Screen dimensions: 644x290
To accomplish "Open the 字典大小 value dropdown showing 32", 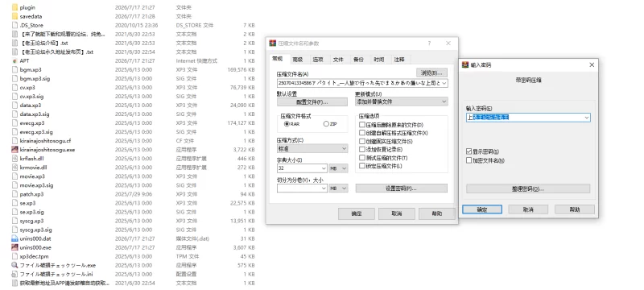I will pyautogui.click(x=324, y=168).
